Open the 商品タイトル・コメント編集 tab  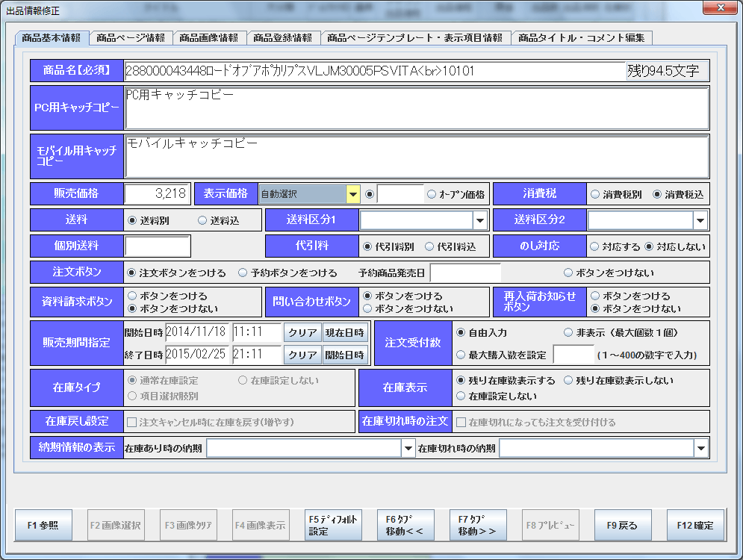click(582, 37)
